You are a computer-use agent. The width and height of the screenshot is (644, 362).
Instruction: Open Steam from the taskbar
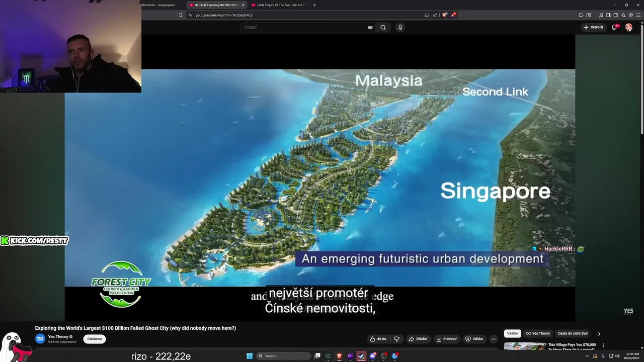[x=361, y=356]
